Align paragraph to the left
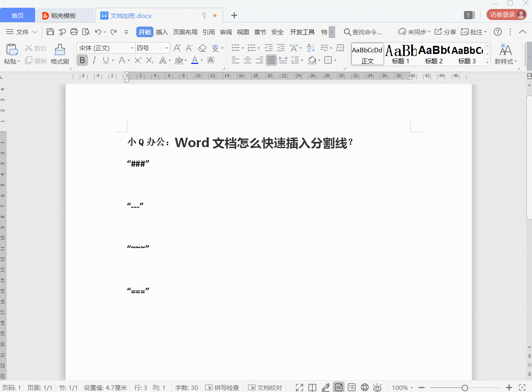This screenshot has width=532, height=392. pyautogui.click(x=236, y=60)
